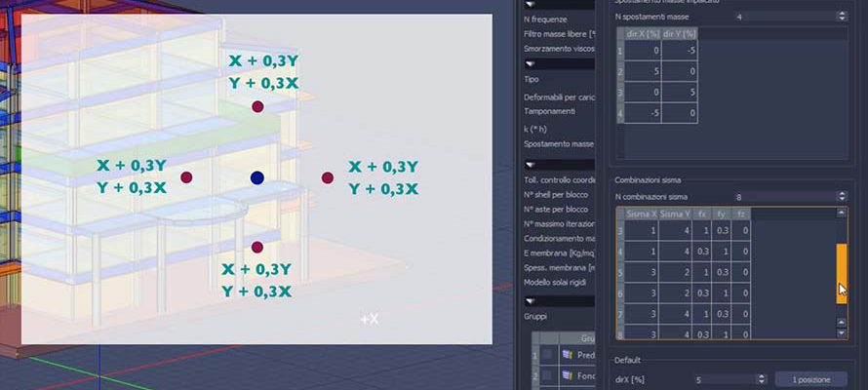
Task: Click the N spostamenti masse spinner arrows
Action: point(842,17)
